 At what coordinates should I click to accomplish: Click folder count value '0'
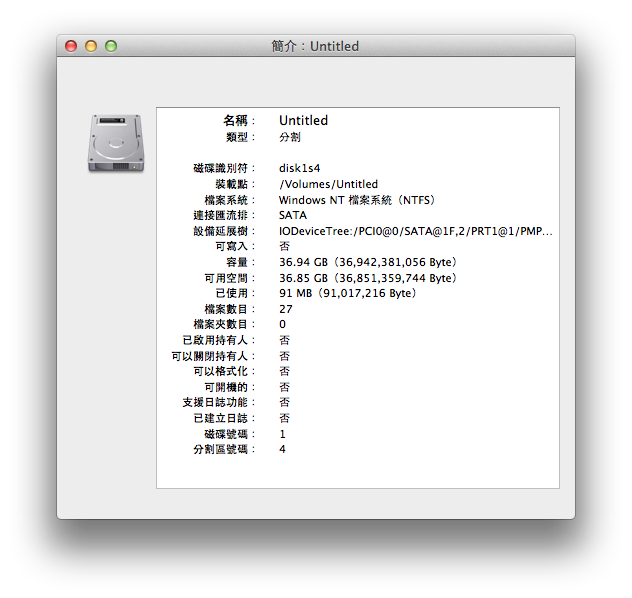283,324
